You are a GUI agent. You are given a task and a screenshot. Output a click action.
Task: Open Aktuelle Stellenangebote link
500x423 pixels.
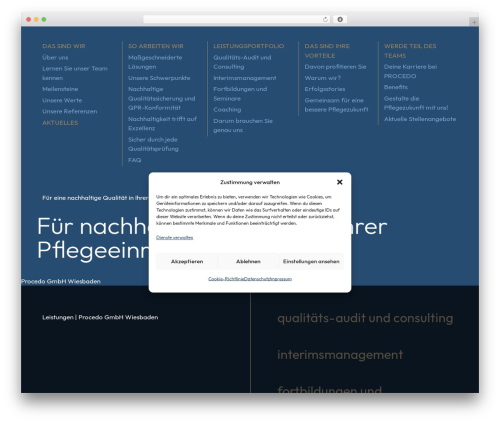[420, 119]
